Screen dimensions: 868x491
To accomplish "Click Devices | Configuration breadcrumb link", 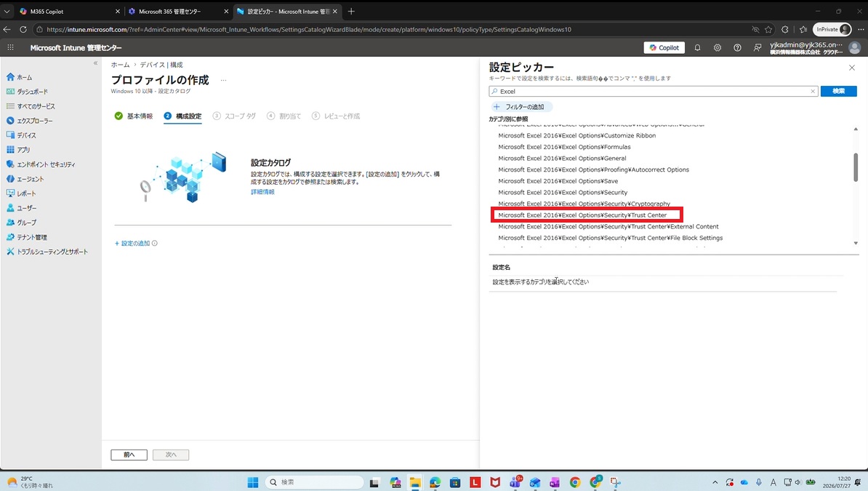I will point(161,65).
